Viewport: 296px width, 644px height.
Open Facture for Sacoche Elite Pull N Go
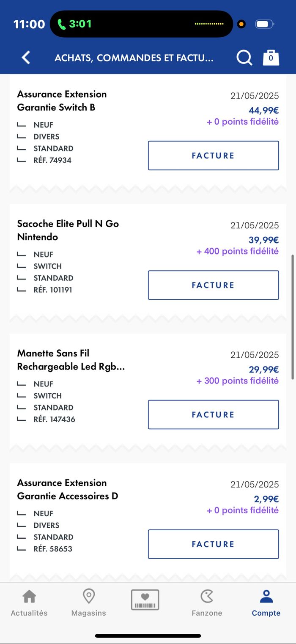pos(213,285)
